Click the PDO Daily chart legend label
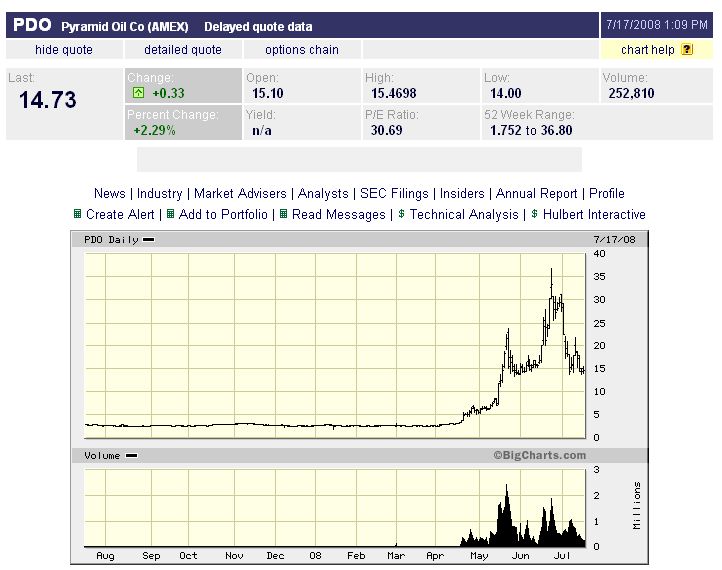The width and height of the screenshot is (722, 570). pyautogui.click(x=111, y=239)
